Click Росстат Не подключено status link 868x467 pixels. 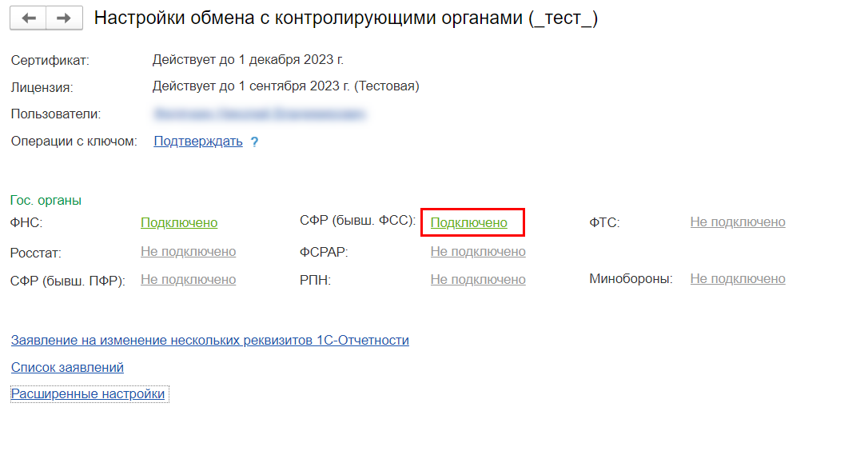(x=188, y=251)
